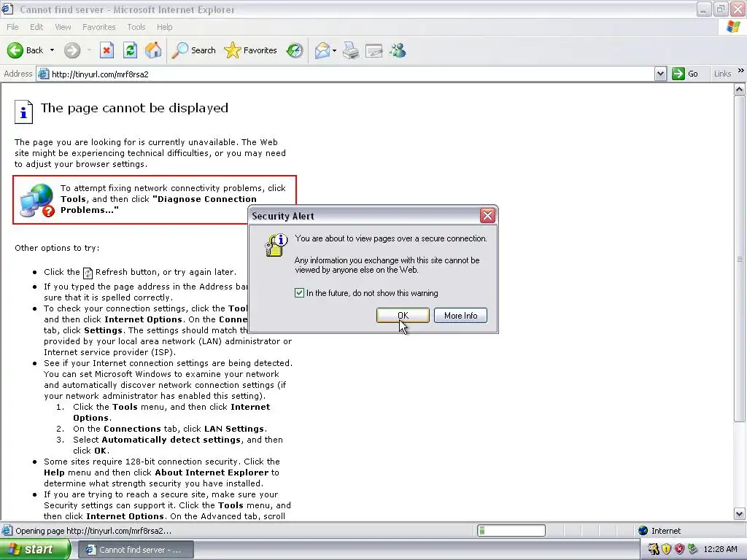The height and width of the screenshot is (560, 747).
Task: Open the Search pane from toolbar
Action: pos(193,50)
